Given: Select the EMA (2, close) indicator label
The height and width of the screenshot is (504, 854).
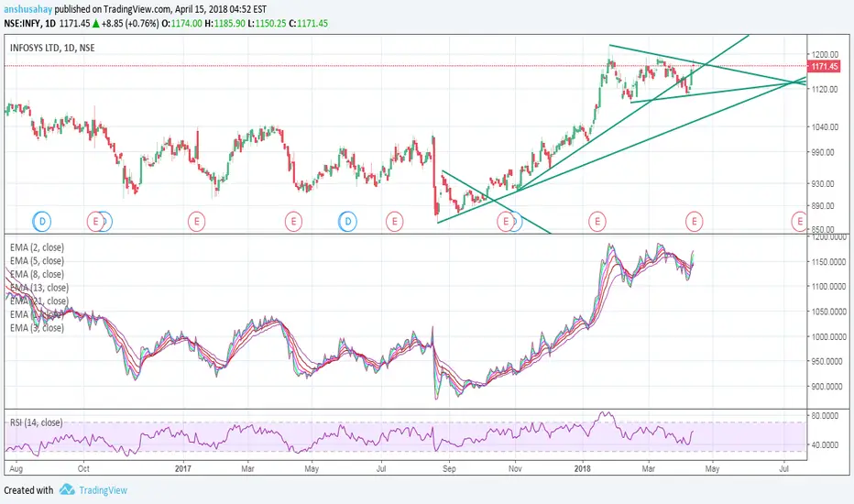Looking at the screenshot, I should pos(37,247).
